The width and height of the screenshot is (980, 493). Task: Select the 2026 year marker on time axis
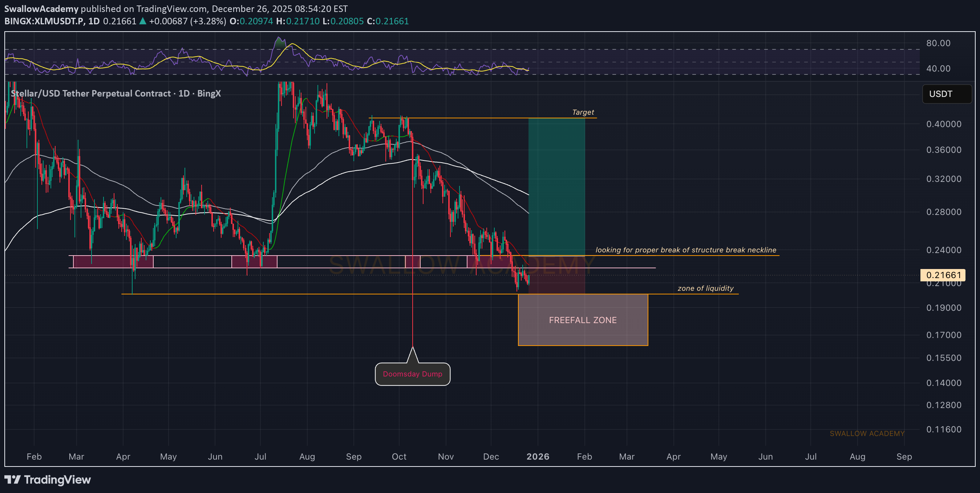click(x=538, y=456)
